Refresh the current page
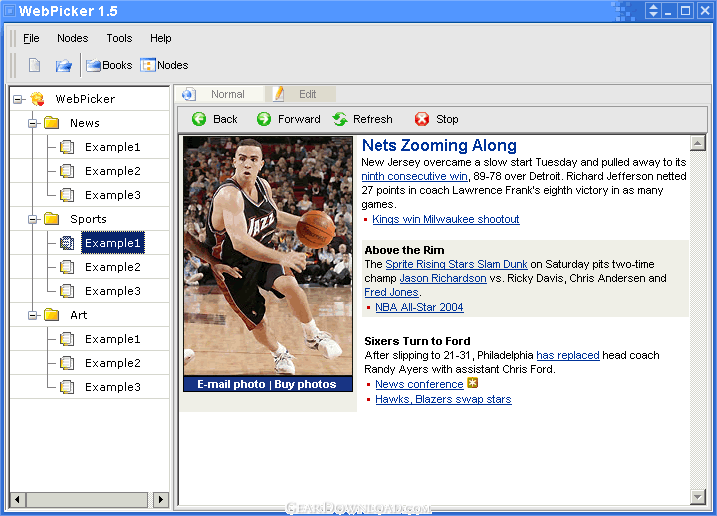Viewport: 717px width, 516px height. point(362,119)
